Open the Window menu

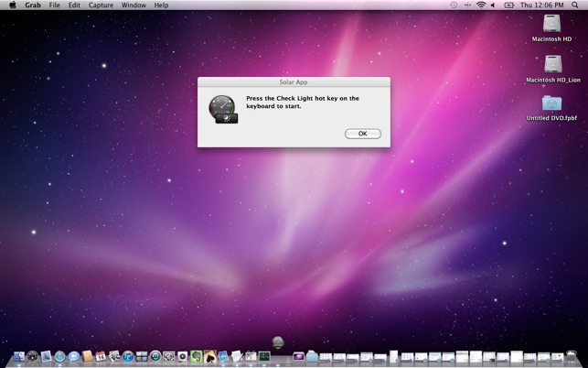coord(134,5)
